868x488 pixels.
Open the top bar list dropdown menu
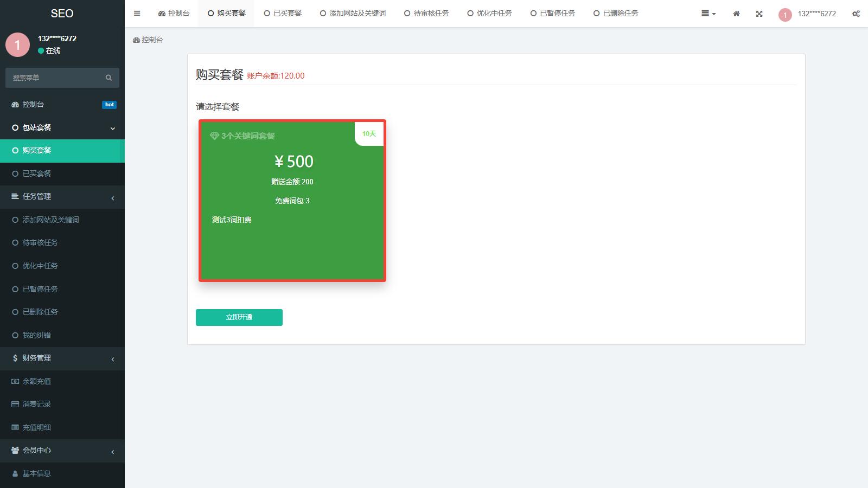[709, 14]
